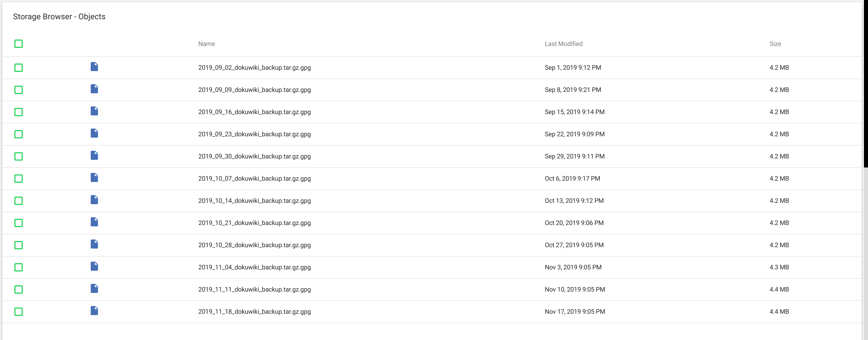
Task: Tick the 2019_10_28 backup checkbox
Action: 19,245
